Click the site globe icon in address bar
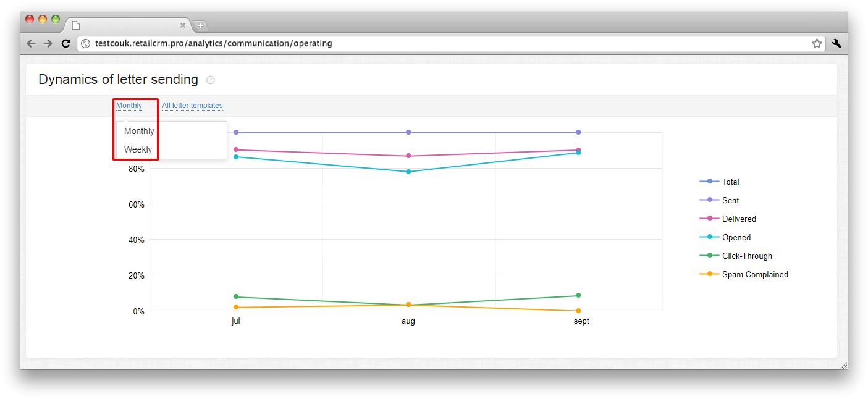Image resolution: width=868 pixels, height=399 pixels. point(86,43)
